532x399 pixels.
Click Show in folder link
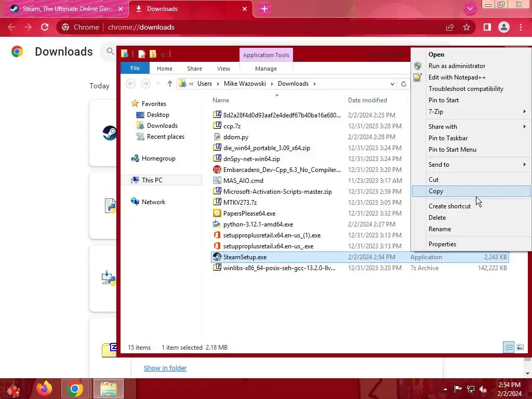(x=165, y=368)
